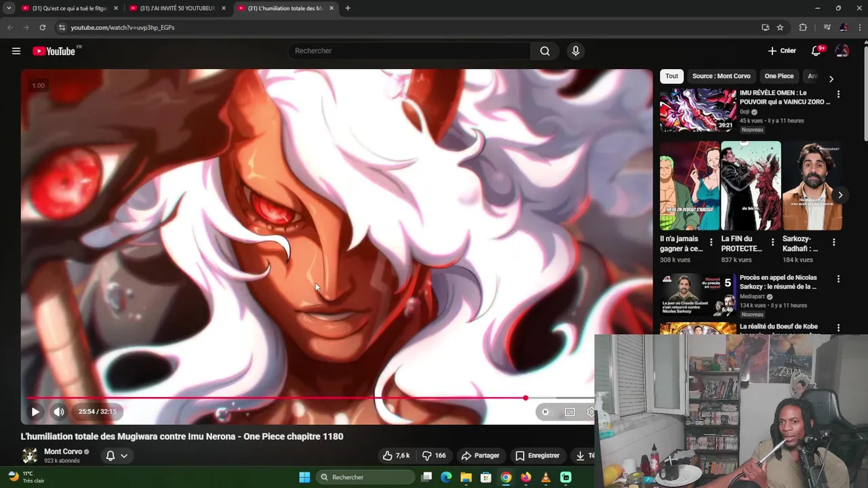The width and height of the screenshot is (868, 488).
Task: Open options for Il n'a jamais gagner Short
Action: click(711, 243)
